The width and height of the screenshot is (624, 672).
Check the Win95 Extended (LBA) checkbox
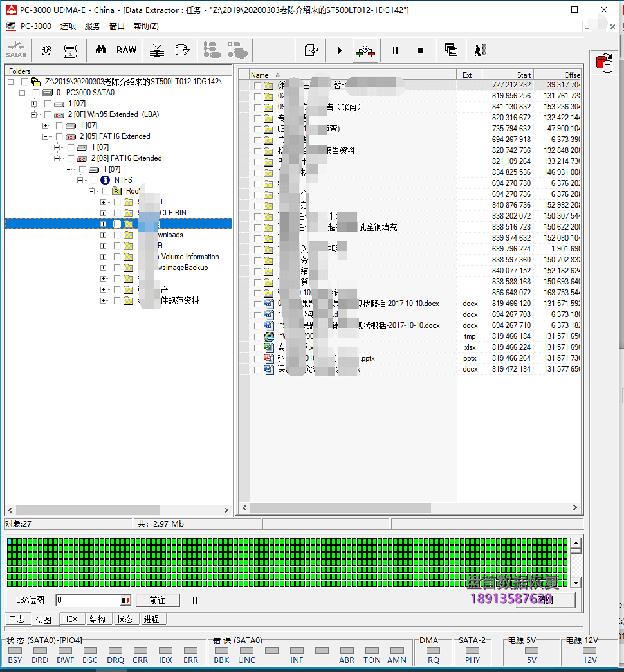click(48, 114)
